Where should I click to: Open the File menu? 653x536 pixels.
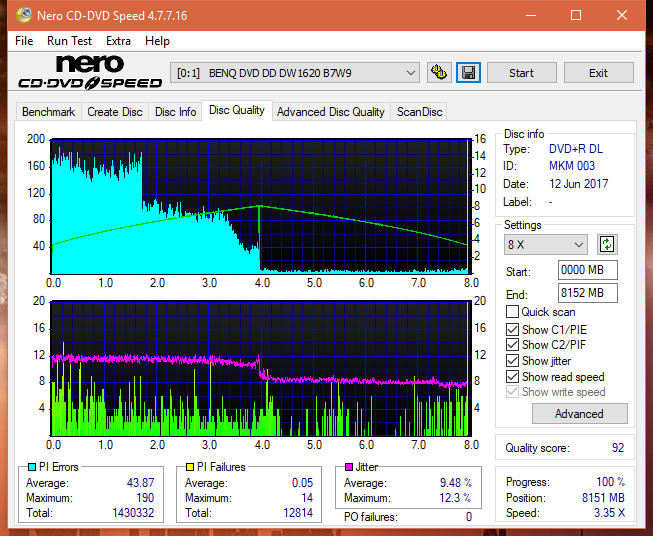coord(24,41)
